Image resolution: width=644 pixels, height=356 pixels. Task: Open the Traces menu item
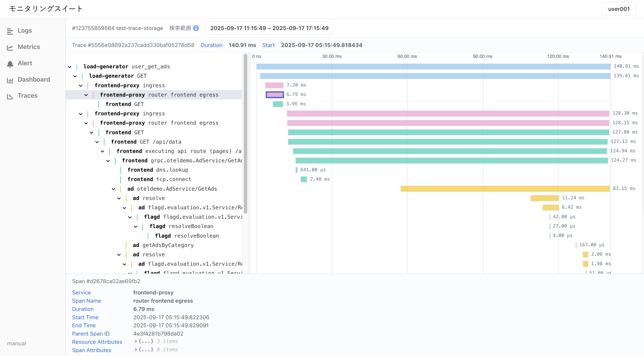tap(27, 96)
